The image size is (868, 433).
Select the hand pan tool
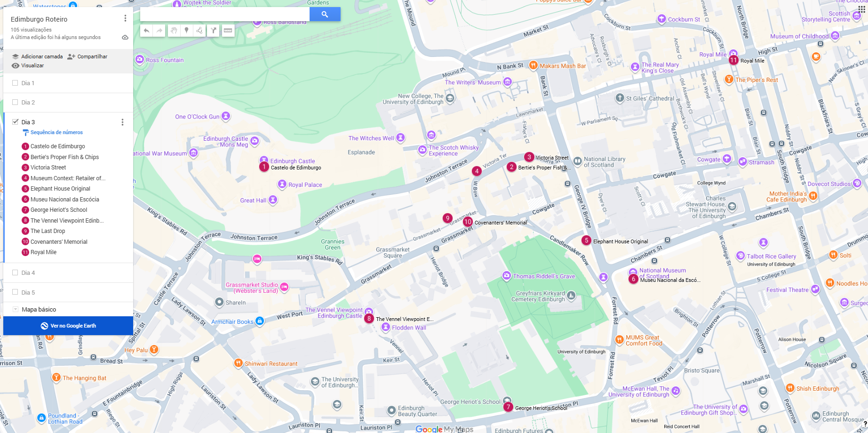click(x=174, y=31)
